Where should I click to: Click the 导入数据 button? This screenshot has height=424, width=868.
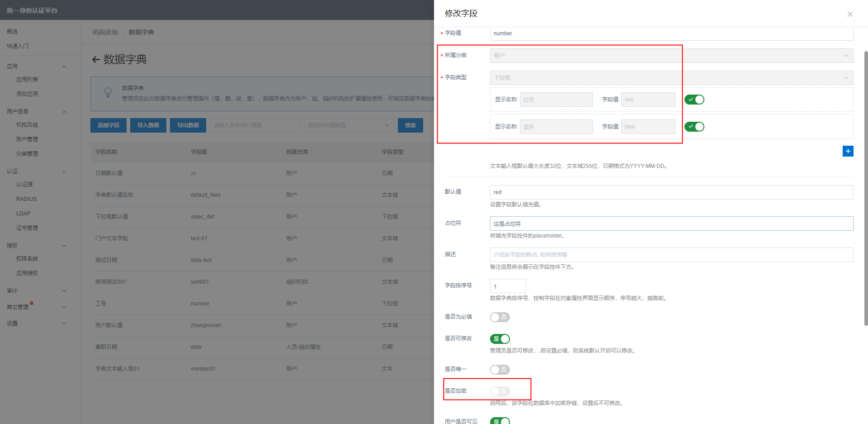[148, 125]
